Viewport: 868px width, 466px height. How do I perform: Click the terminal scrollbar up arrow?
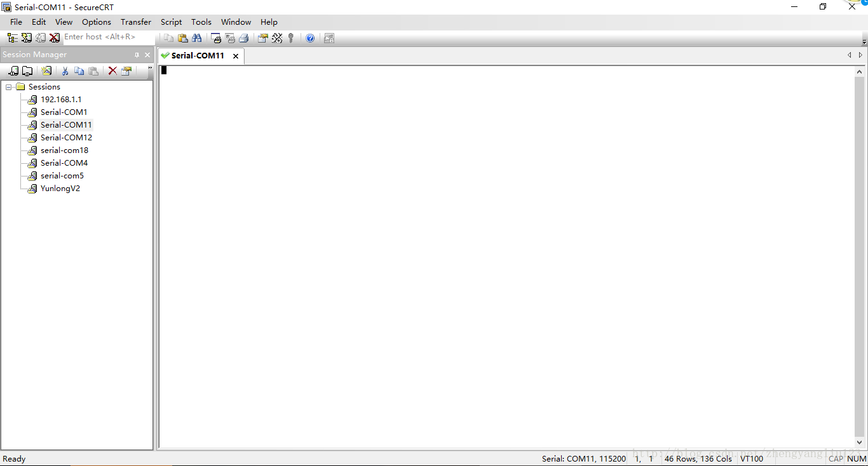point(860,72)
